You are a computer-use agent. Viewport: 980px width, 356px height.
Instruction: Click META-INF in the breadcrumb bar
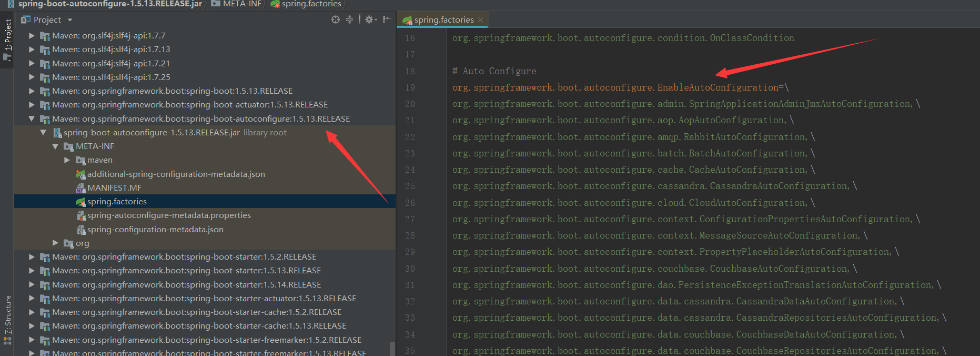[x=236, y=4]
